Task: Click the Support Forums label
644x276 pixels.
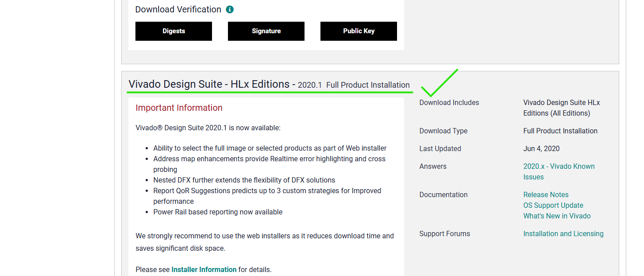Action: tap(444, 233)
